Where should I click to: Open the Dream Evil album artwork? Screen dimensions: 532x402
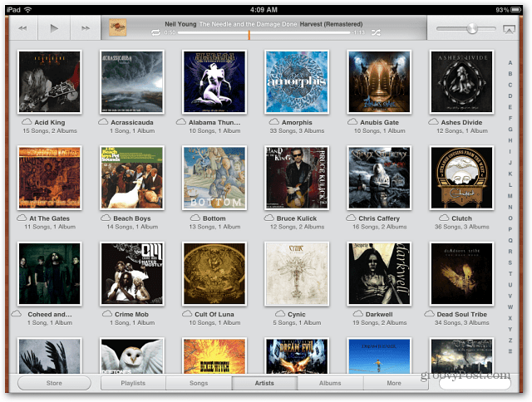[297, 355]
